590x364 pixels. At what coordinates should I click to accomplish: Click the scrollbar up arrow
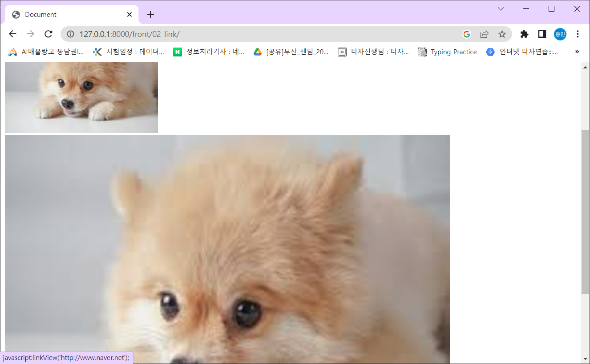coord(585,67)
